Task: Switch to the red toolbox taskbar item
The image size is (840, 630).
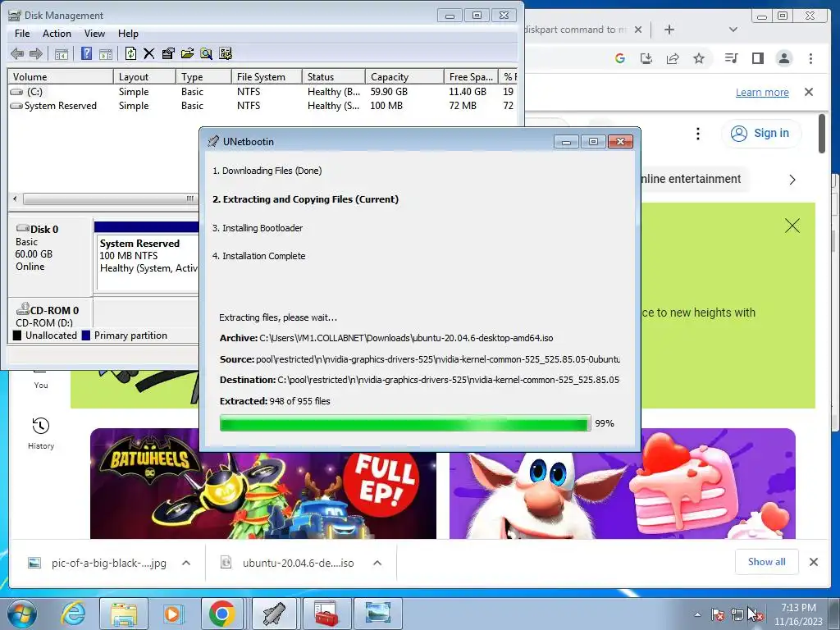Action: pos(326,614)
